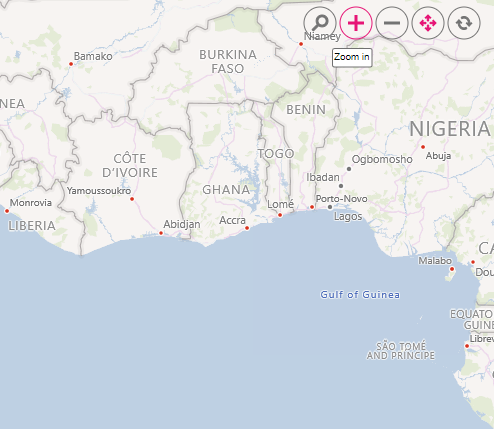This screenshot has width=495, height=430.
Task: Select the CÔTE D'IVOIRE label
Action: tap(130, 166)
